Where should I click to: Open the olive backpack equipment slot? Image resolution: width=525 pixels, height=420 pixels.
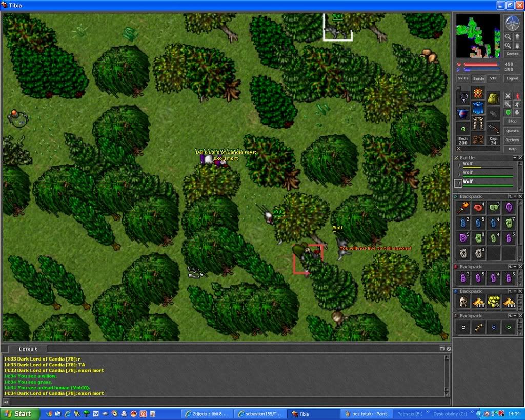pyautogui.click(x=493, y=98)
